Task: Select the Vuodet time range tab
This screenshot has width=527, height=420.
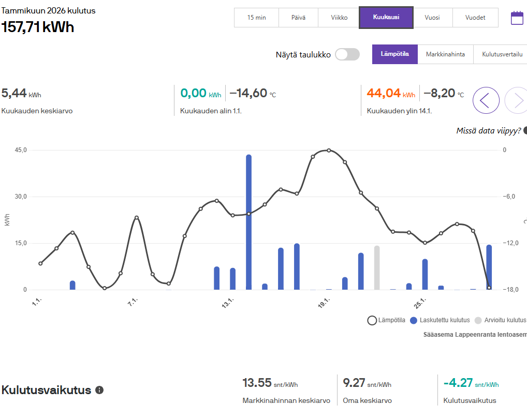Action: [475, 18]
